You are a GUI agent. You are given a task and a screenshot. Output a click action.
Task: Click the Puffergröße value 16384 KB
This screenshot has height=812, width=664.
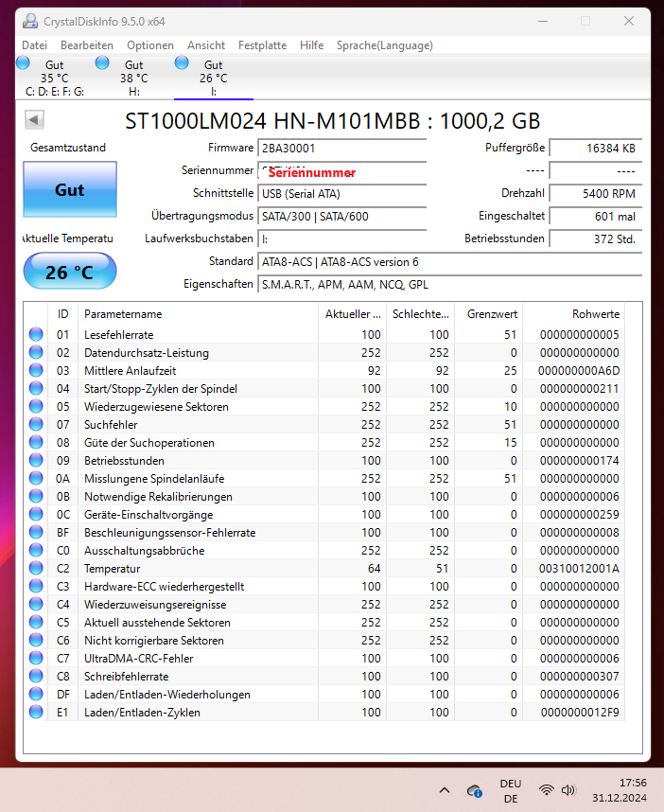(x=596, y=148)
